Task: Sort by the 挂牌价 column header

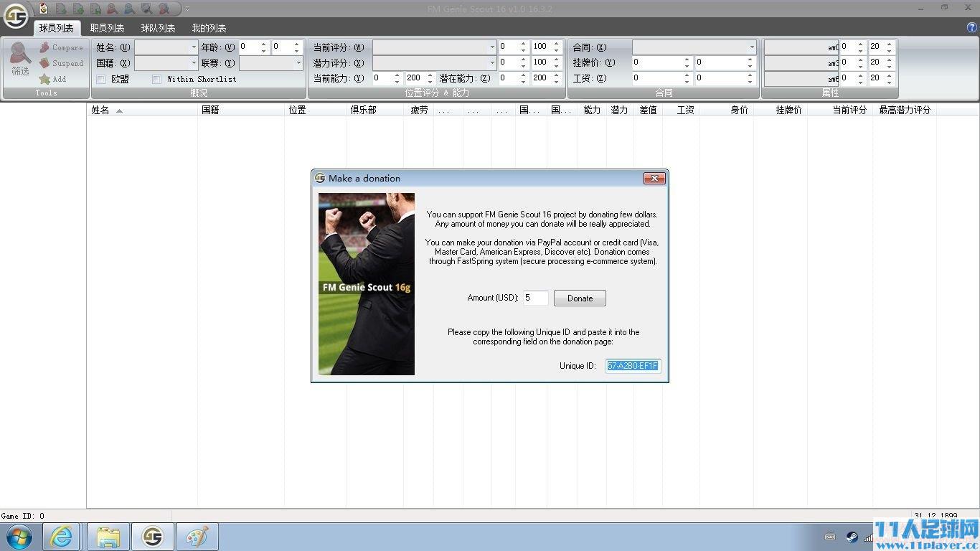Action: click(x=780, y=110)
